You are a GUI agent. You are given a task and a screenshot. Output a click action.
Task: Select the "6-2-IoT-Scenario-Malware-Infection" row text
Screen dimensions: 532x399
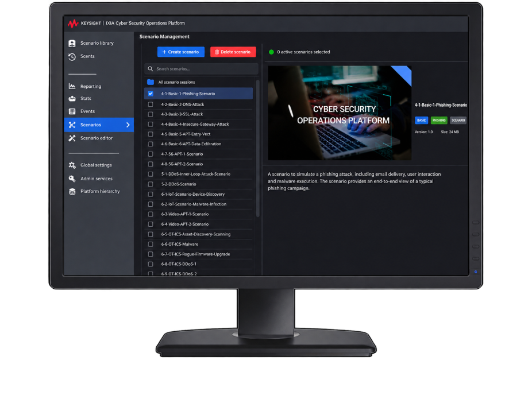(194, 204)
